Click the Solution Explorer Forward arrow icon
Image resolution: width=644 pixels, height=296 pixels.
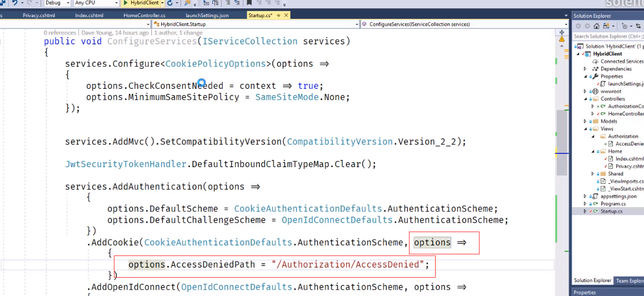(587, 26)
